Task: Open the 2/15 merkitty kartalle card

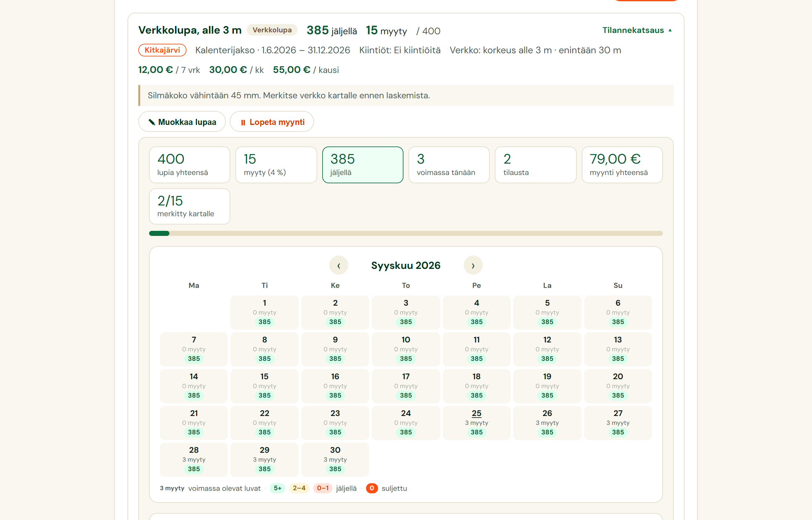Action: pyautogui.click(x=190, y=206)
